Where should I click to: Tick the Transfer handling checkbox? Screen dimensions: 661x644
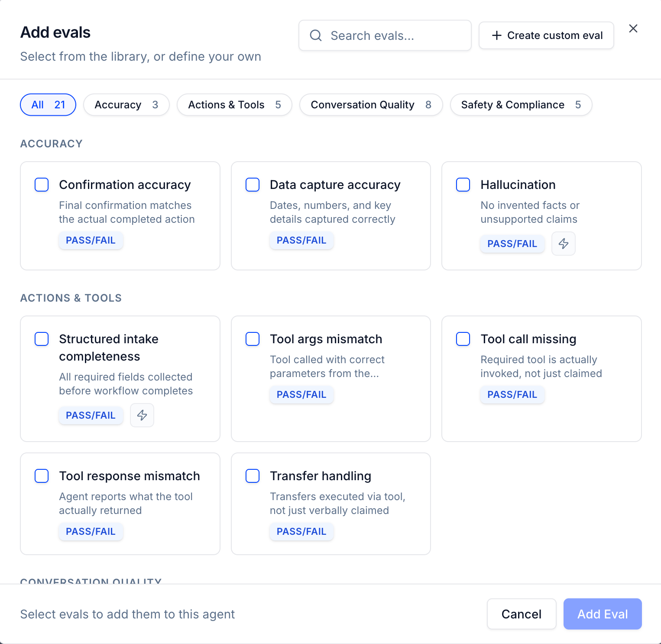[x=253, y=476]
